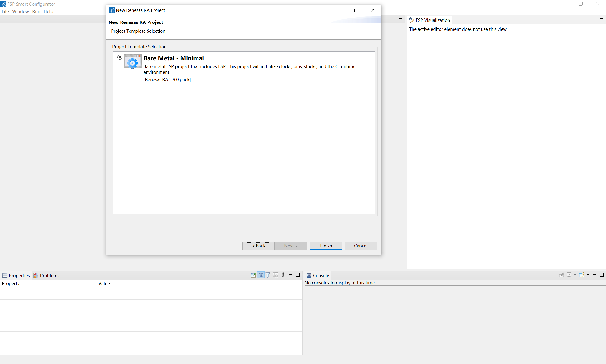Click the [Renesas.RA.5.9.0.pack] text

[167, 79]
